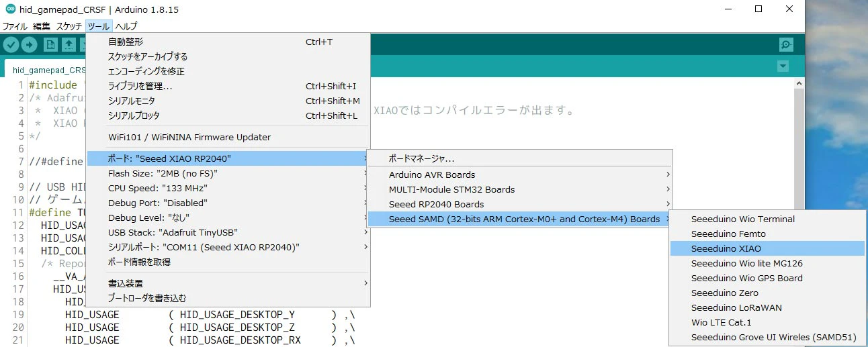Image resolution: width=868 pixels, height=347 pixels.
Task: Open ボードマネージャ...
Action: tap(519, 158)
